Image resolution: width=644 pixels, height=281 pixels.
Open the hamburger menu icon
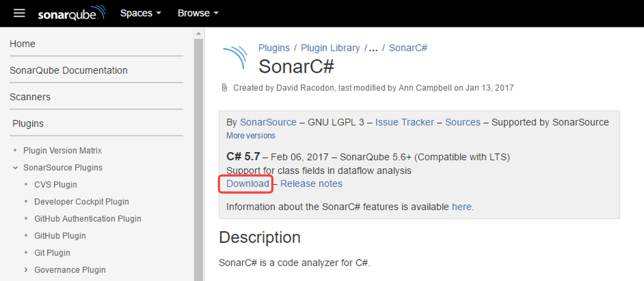[19, 13]
